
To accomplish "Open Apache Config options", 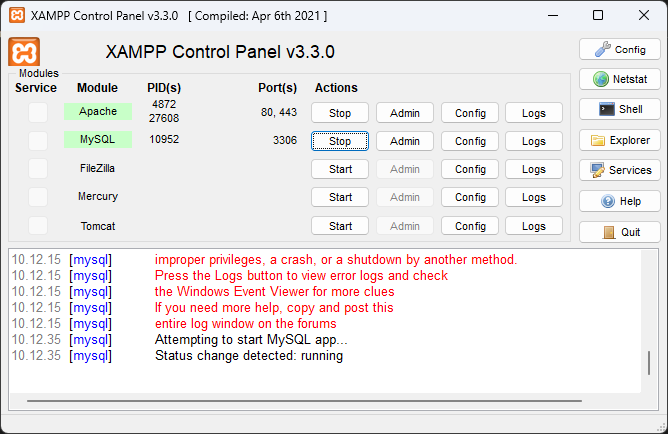I will (470, 113).
